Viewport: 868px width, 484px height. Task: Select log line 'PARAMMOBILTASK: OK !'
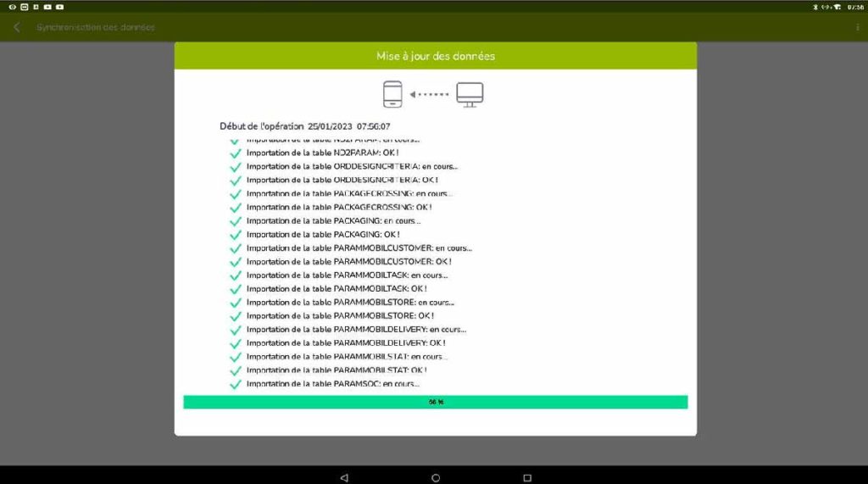337,288
